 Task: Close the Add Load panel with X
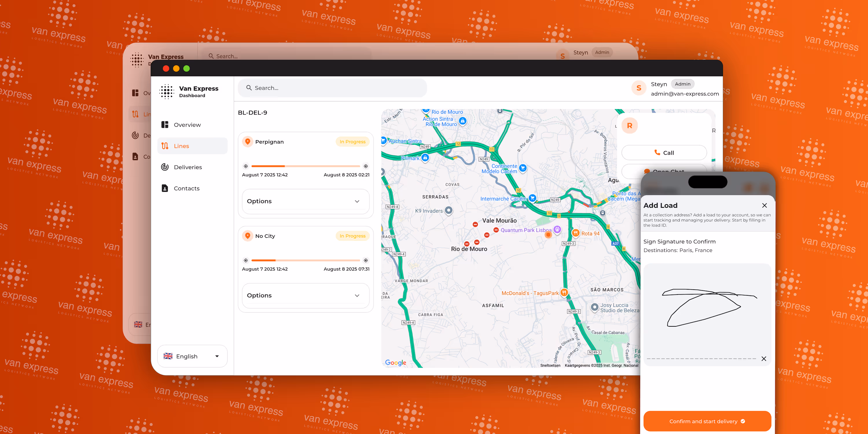click(764, 205)
